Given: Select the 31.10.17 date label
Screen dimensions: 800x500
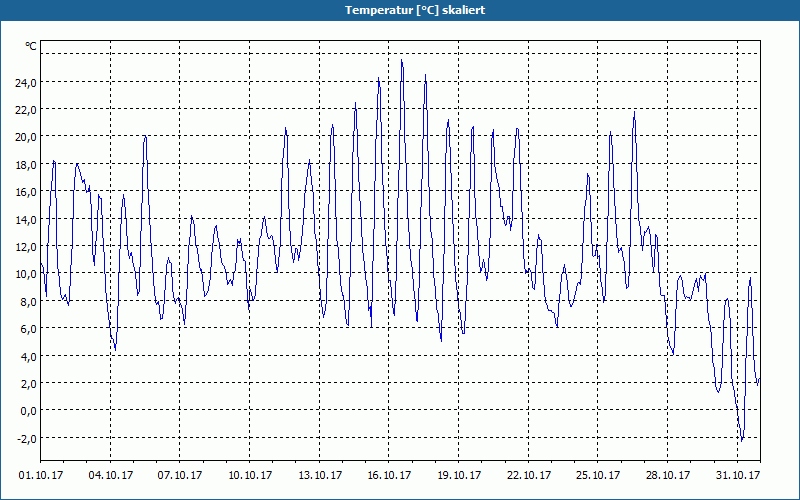Looking at the screenshot, I should [738, 475].
